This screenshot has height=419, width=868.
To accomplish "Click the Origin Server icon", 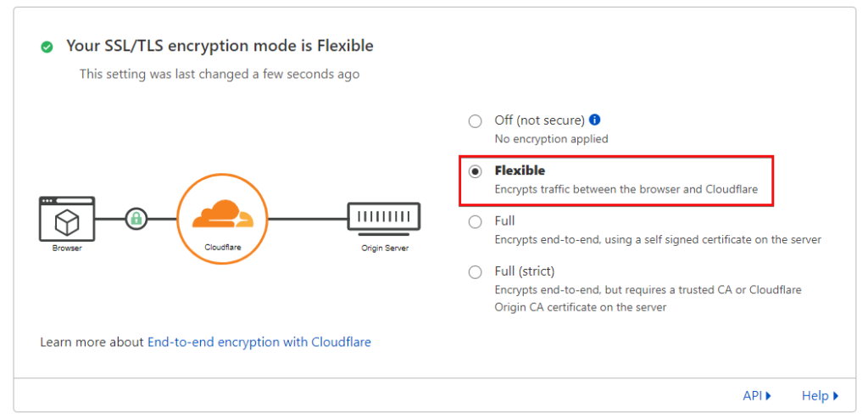I will tap(384, 218).
